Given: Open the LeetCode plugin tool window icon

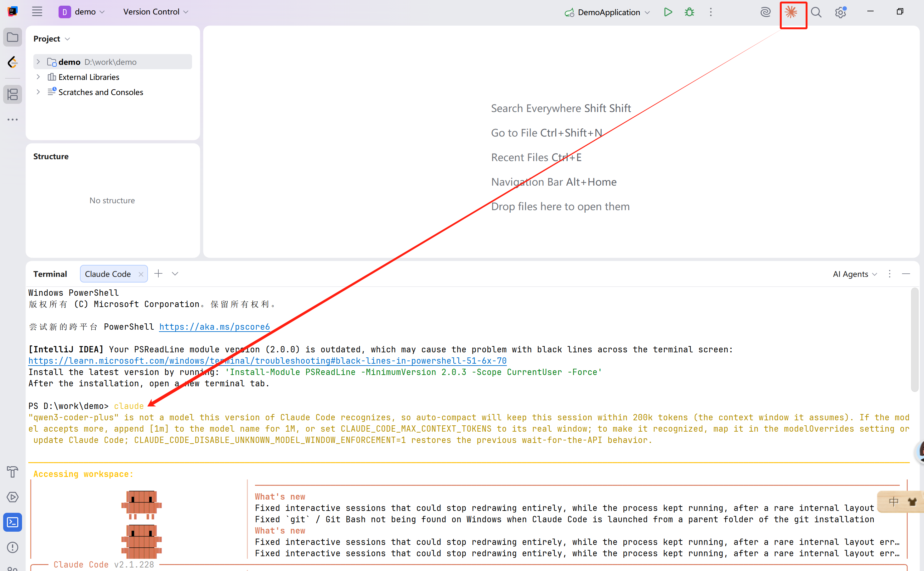Looking at the screenshot, I should (13, 62).
